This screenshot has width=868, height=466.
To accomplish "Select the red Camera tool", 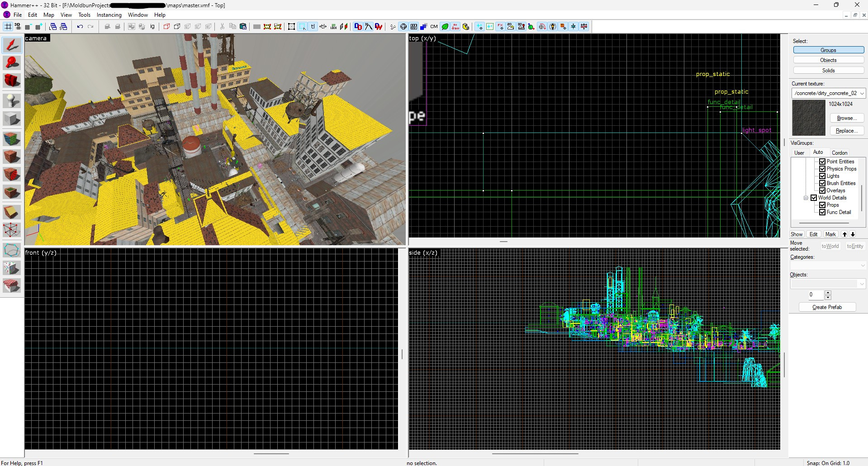I will click(12, 81).
